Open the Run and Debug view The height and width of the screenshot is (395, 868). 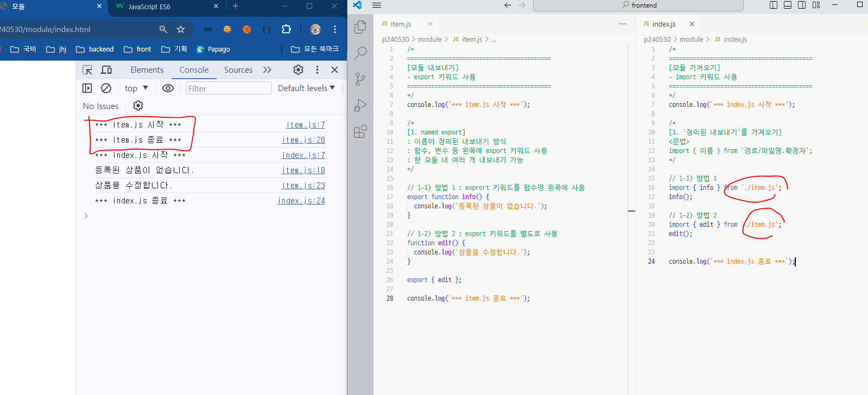click(360, 105)
